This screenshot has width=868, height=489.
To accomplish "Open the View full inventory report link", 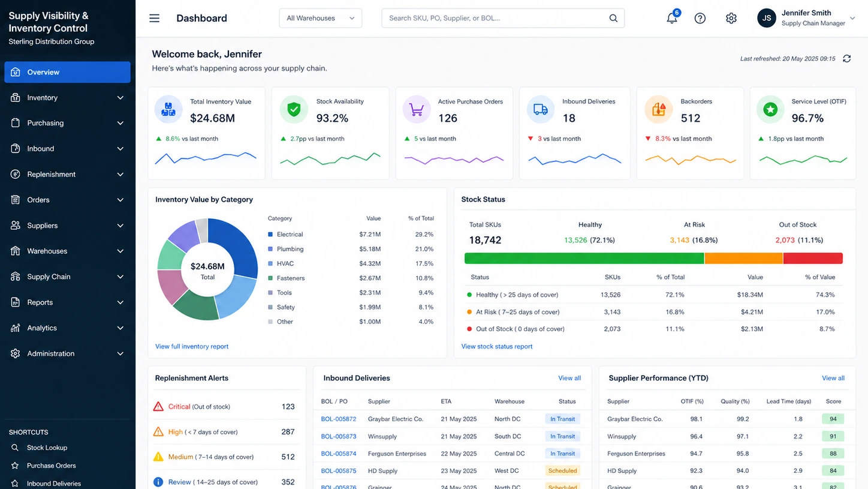I will tap(192, 346).
